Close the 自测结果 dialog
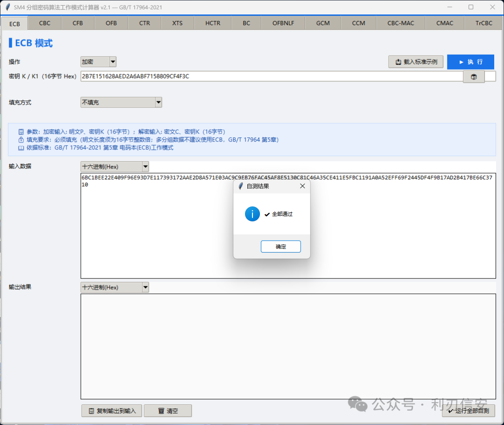The image size is (504, 425). 302,186
